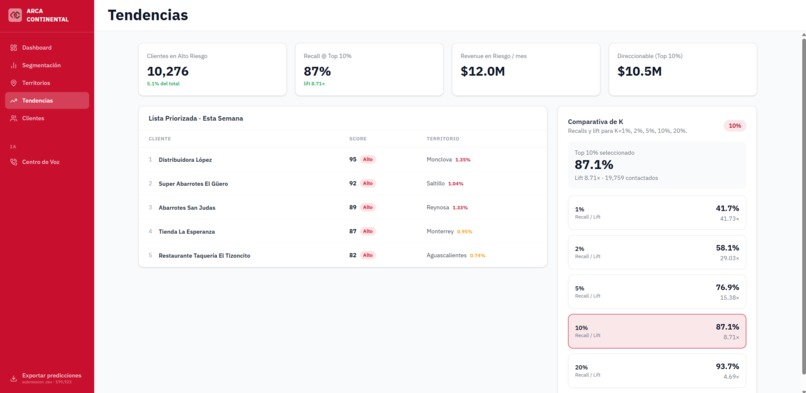Select the 5% recall card

click(657, 291)
